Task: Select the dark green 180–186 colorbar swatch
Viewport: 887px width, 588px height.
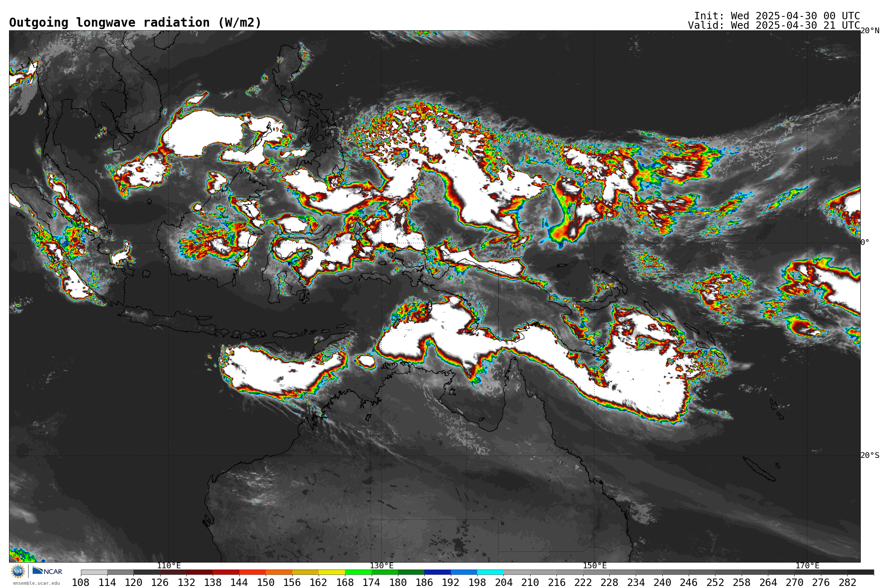Action: pyautogui.click(x=411, y=572)
